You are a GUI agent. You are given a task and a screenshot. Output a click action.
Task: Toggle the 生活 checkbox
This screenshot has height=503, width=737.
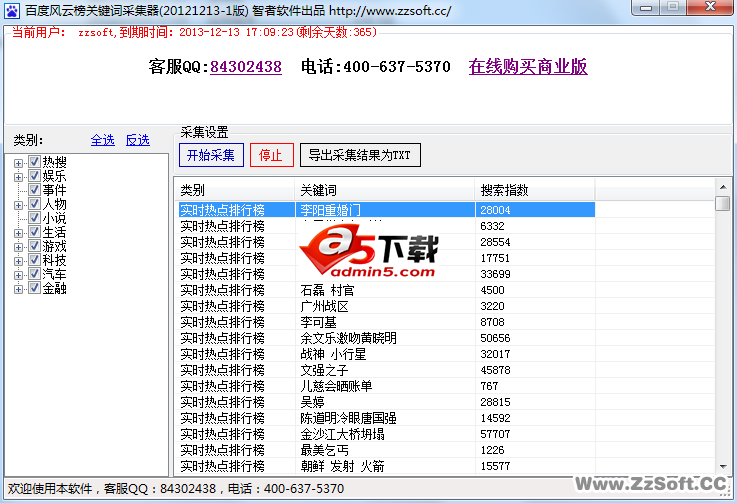(x=34, y=232)
